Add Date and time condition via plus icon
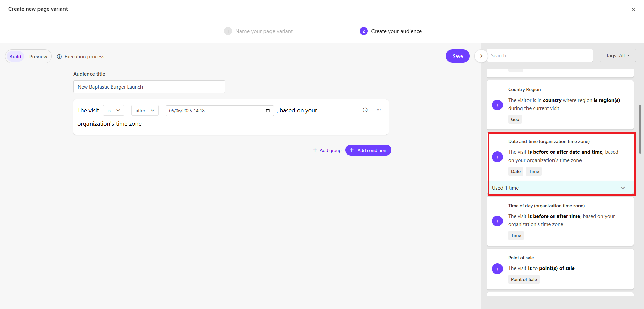This screenshot has height=309, width=644. 497,157
